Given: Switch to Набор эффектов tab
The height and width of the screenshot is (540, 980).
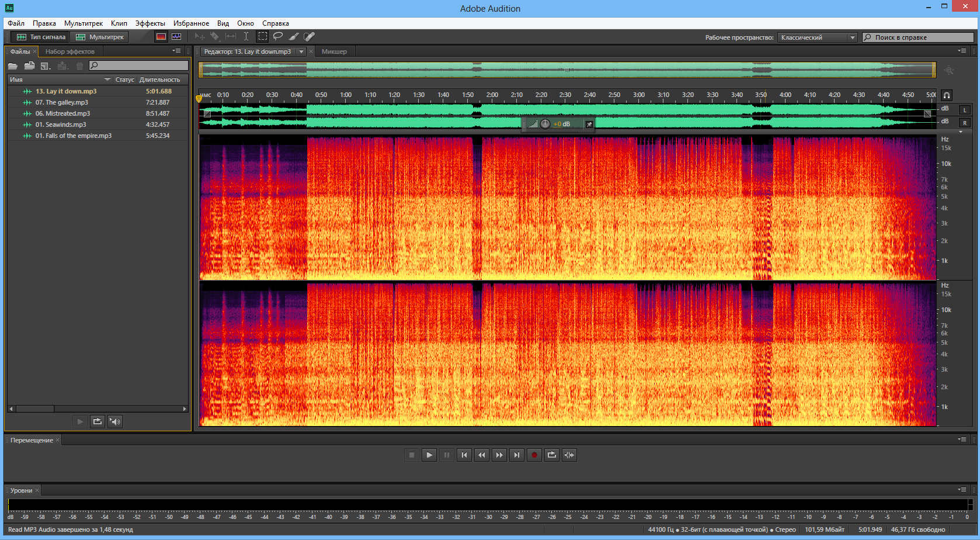Looking at the screenshot, I should [70, 51].
